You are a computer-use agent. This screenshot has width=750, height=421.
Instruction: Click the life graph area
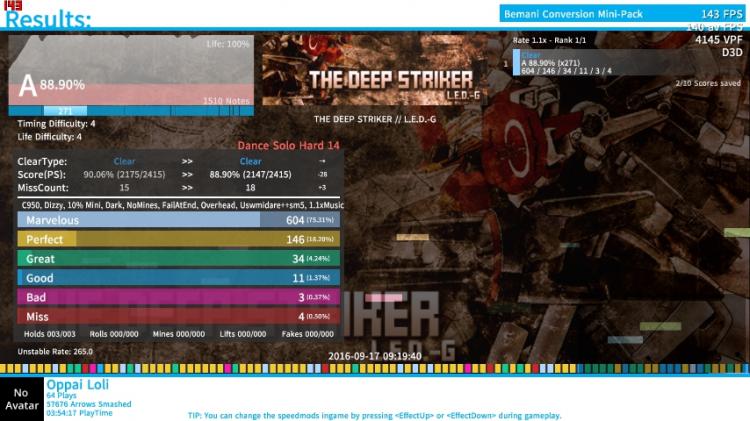coord(131,70)
